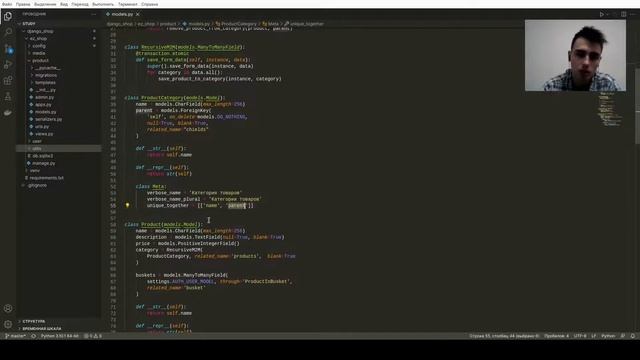Viewport: 640px width, 360px height.
Task: Open the Explorer view in activity bar
Action: (x=8, y=17)
